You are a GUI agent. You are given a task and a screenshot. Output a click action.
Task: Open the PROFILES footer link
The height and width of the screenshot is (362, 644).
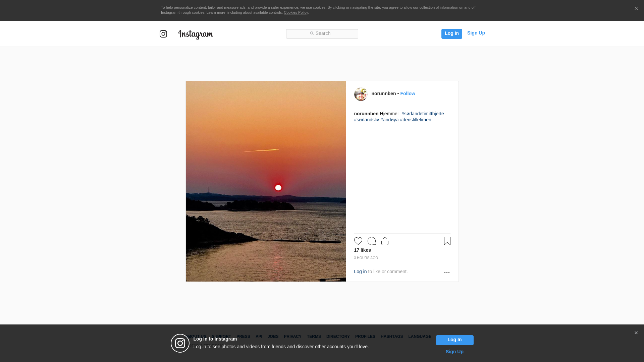click(365, 337)
